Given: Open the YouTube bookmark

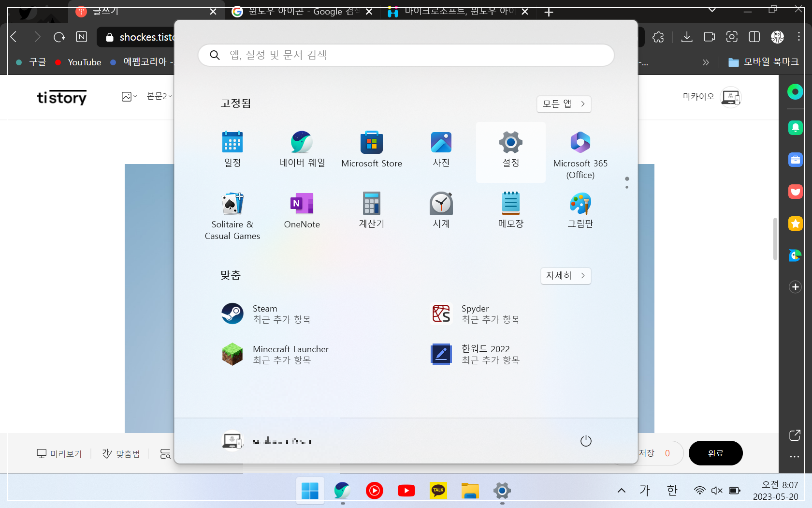Looking at the screenshot, I should [x=78, y=62].
